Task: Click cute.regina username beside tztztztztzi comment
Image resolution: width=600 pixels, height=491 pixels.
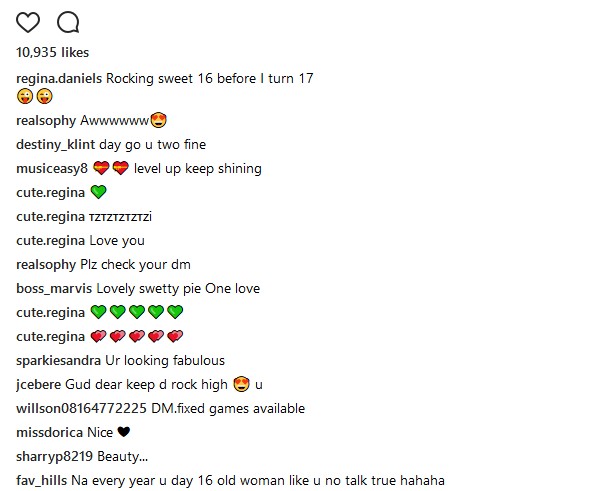Action: [51, 217]
